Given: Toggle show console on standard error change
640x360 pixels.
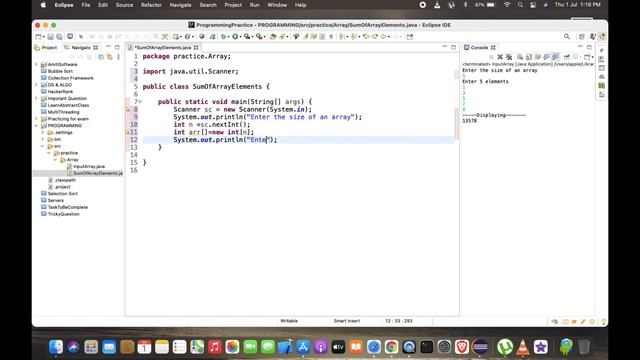Looking at the screenshot, I should (x=555, y=57).
